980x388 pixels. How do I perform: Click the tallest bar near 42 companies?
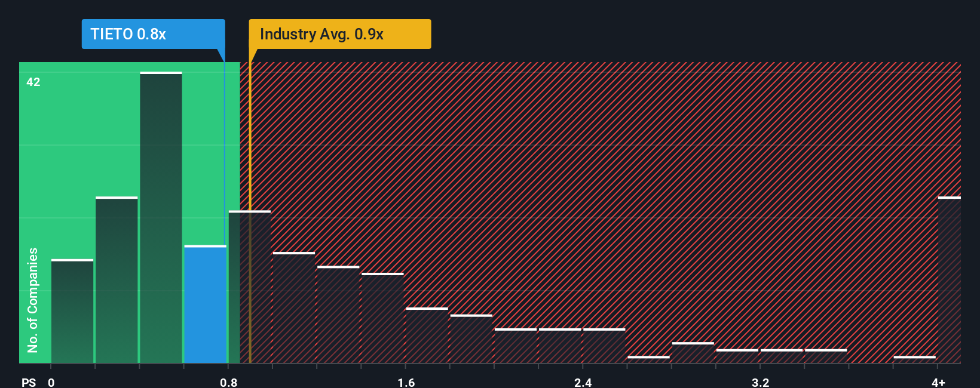(161, 218)
